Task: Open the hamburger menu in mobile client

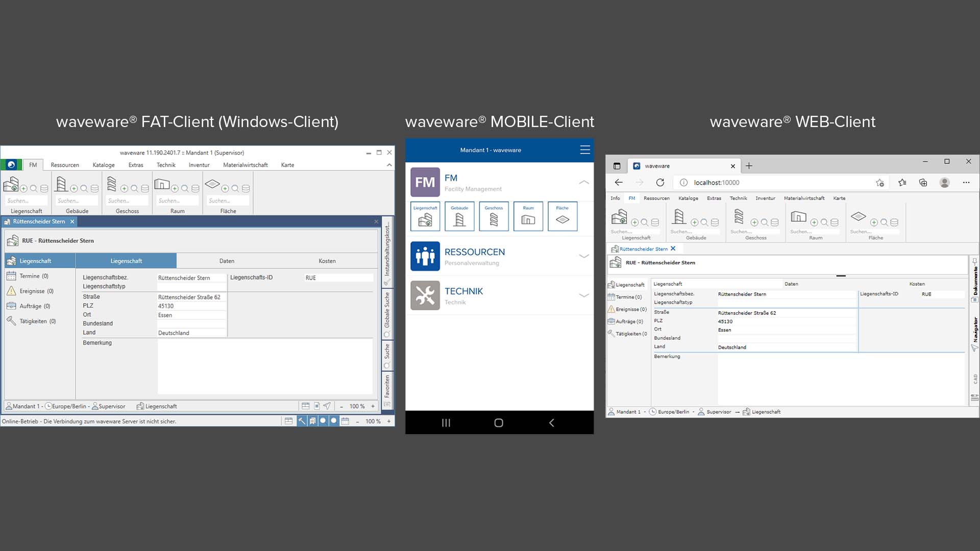Action: [x=585, y=150]
